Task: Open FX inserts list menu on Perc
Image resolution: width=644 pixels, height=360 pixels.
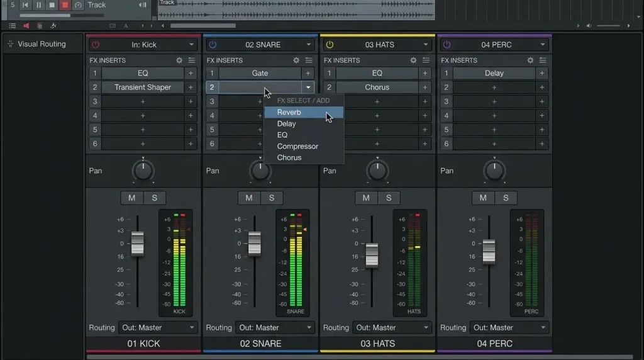Action: coord(543,60)
